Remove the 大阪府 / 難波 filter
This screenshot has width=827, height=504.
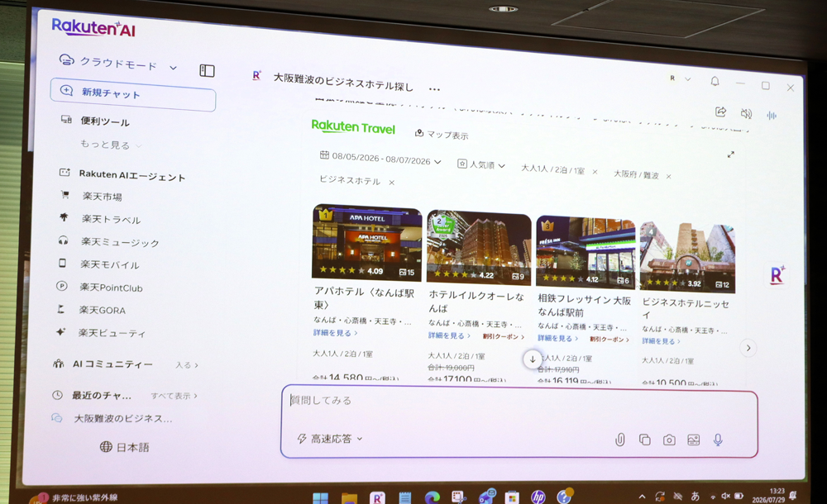(668, 176)
